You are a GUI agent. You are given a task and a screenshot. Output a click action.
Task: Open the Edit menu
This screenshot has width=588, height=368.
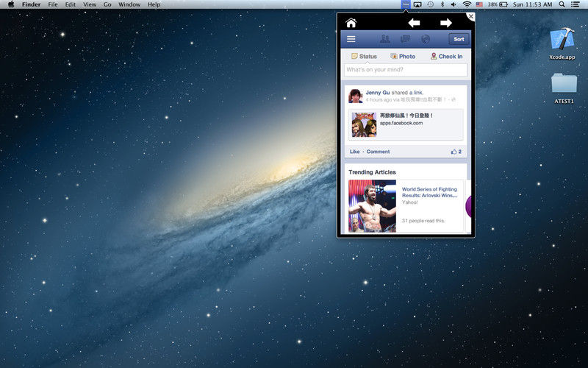70,4
